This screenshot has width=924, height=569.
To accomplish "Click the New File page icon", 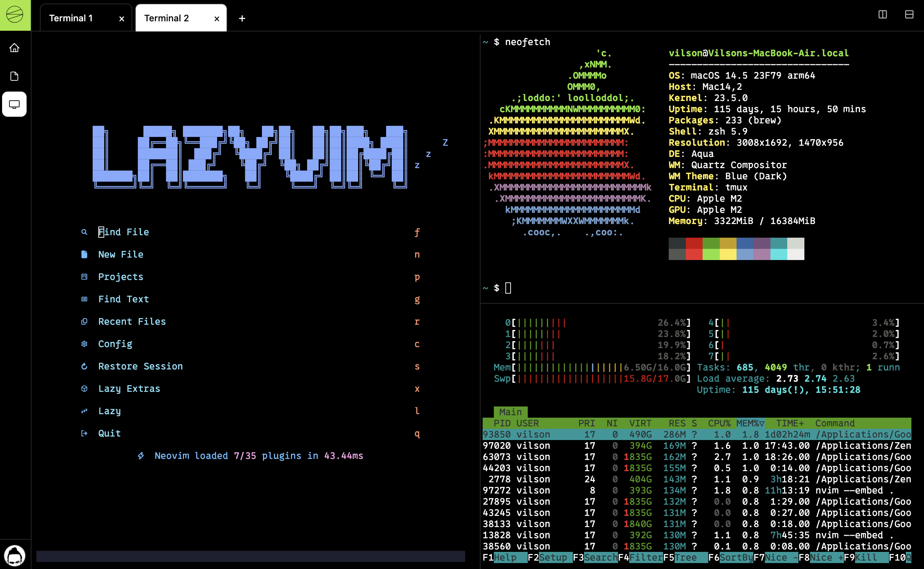I will 84,254.
